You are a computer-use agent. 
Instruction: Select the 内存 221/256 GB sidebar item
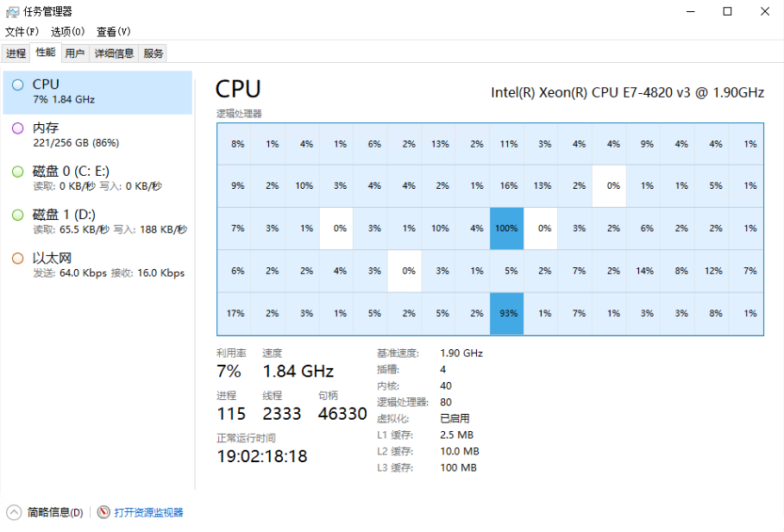97,135
